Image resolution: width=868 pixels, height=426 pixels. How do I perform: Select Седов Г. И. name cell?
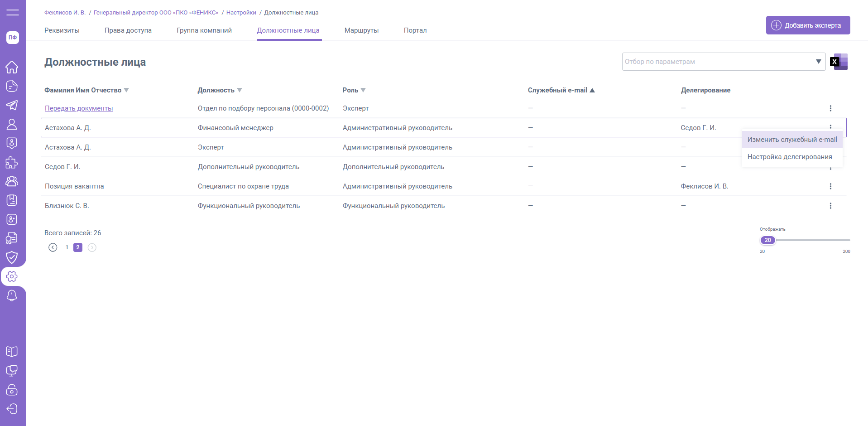pyautogui.click(x=62, y=167)
